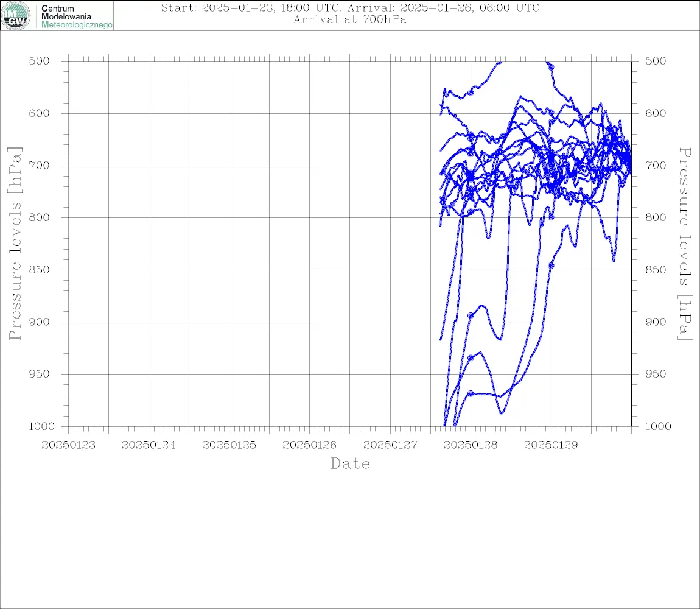The width and height of the screenshot is (700, 609).
Task: Click the trajectory marker near 895 hPa on 20250128
Action: tap(471, 315)
